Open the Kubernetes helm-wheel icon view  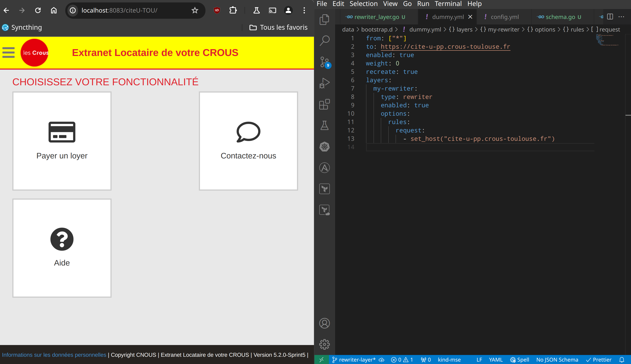[324, 147]
